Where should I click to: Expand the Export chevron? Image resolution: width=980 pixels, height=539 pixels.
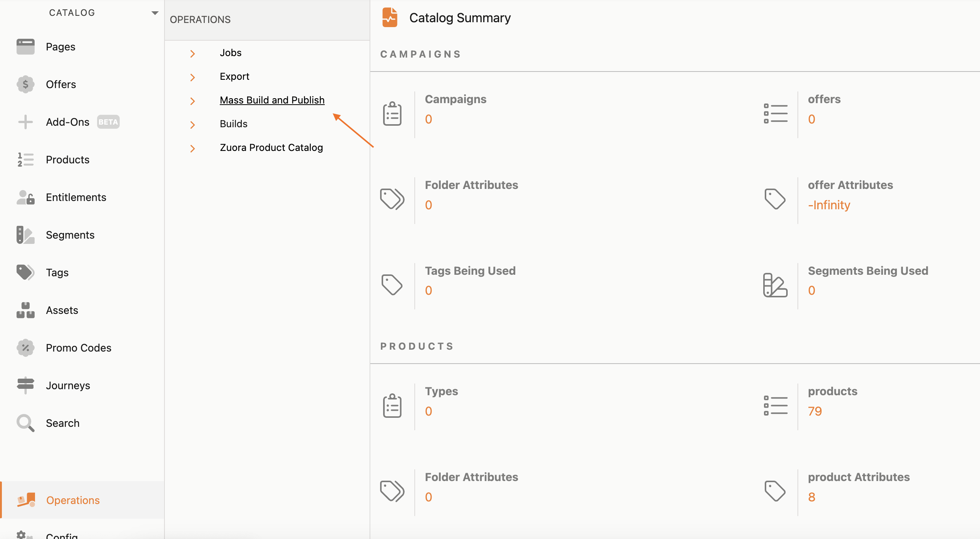(193, 77)
